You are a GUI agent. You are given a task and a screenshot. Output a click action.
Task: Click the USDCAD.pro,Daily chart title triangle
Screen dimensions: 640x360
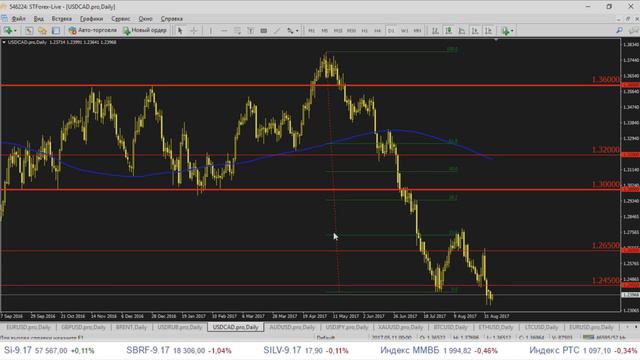tap(4, 42)
